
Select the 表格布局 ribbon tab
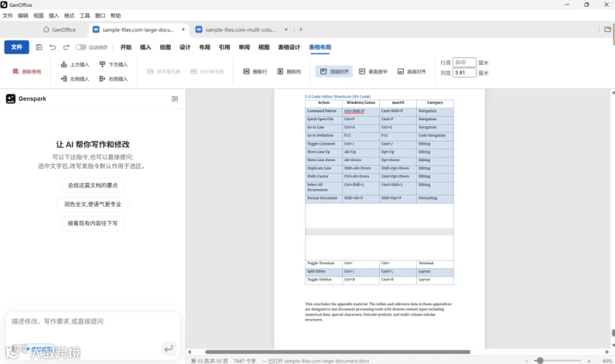[x=320, y=47]
